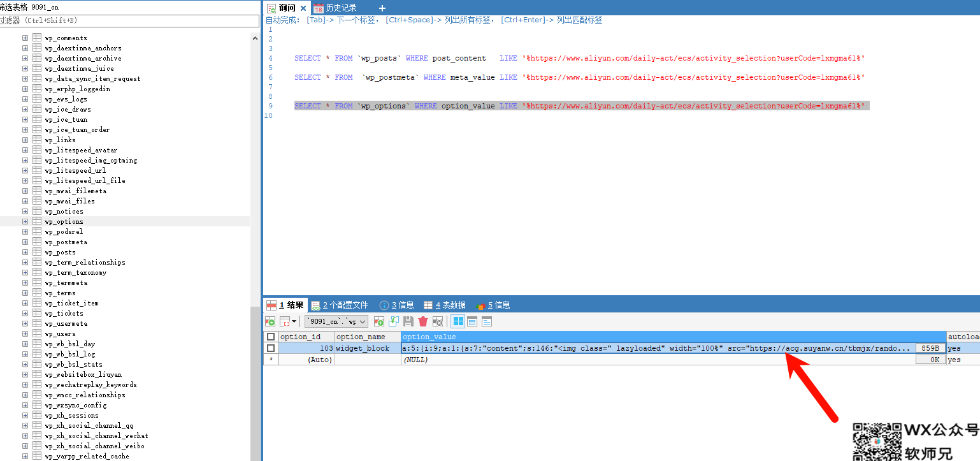This screenshot has width=980, height=461.
Task: Expand the wp_posts tree node
Action: tap(25, 252)
